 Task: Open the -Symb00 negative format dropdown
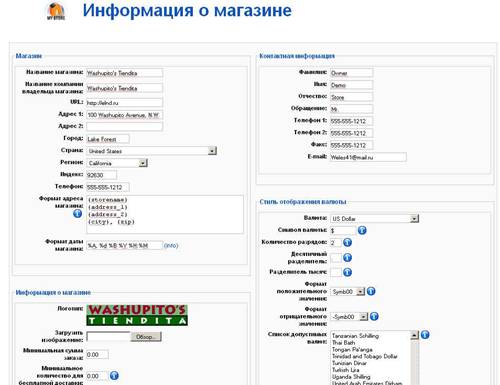[x=349, y=317]
